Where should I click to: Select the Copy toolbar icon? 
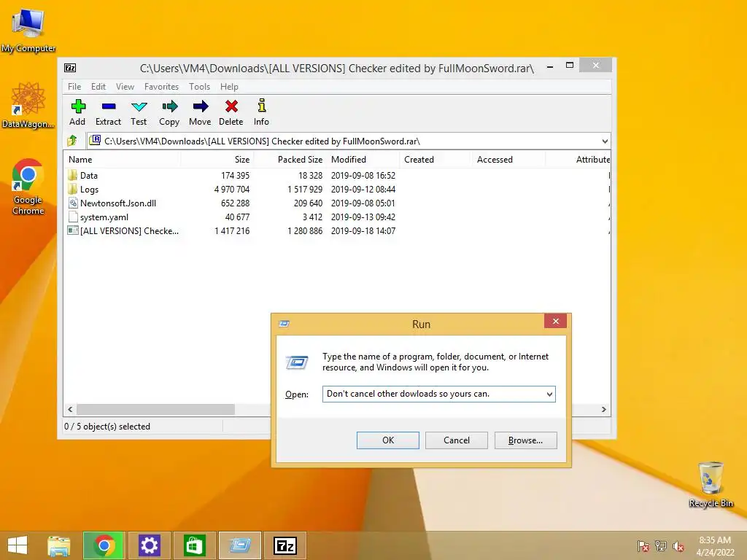click(169, 112)
